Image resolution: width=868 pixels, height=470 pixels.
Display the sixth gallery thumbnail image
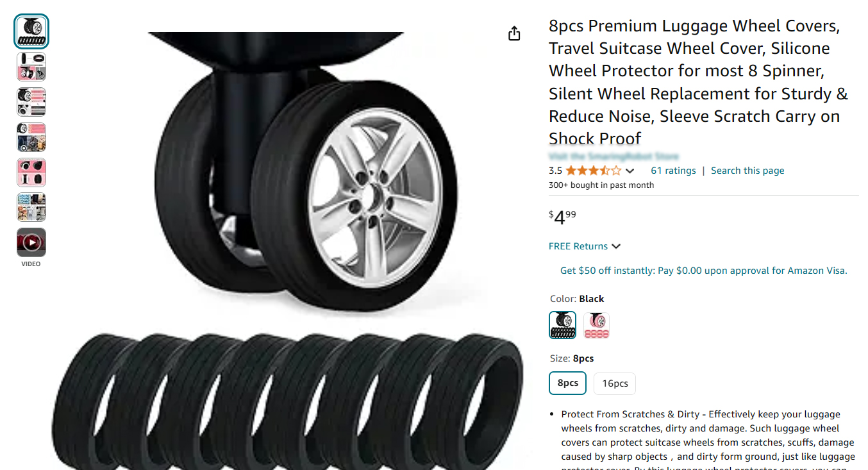(x=31, y=207)
